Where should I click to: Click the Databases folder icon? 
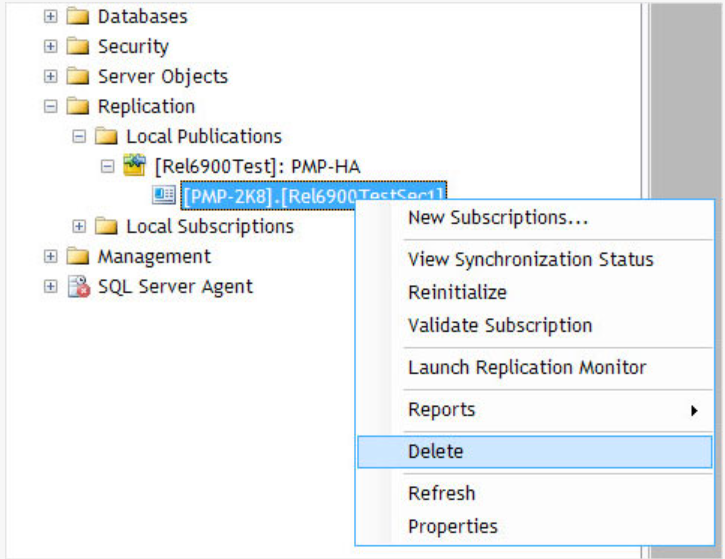pos(78,17)
